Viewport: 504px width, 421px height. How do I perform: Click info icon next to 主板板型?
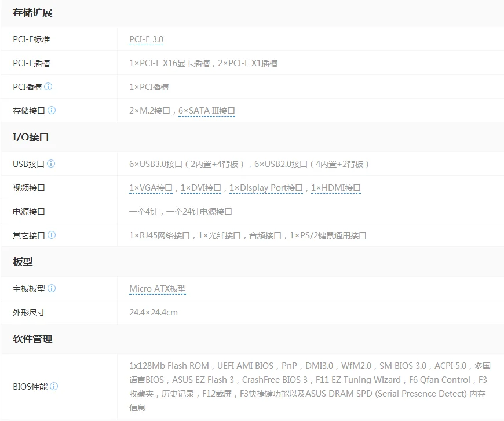[52, 288]
